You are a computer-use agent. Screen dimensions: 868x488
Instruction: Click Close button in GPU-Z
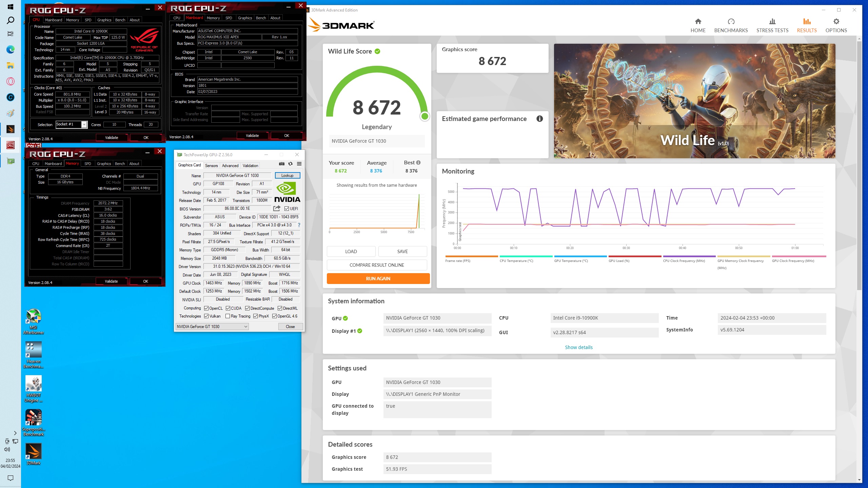tap(290, 326)
